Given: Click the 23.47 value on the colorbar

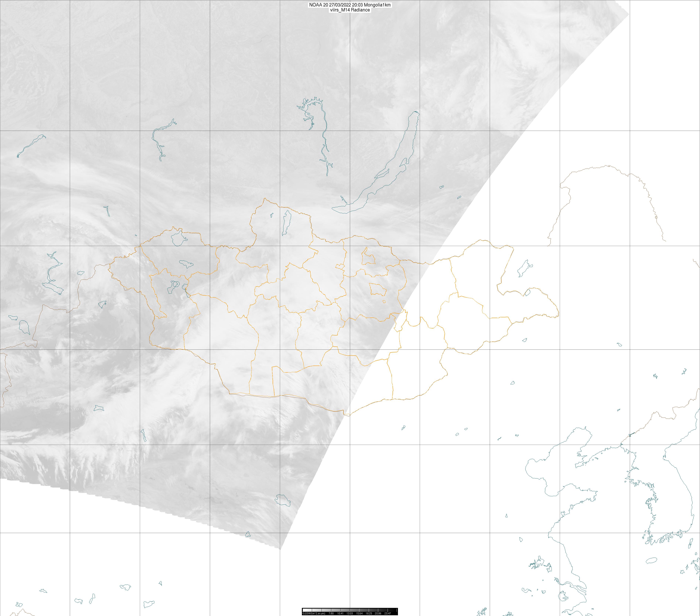Looking at the screenshot, I should (388, 613).
